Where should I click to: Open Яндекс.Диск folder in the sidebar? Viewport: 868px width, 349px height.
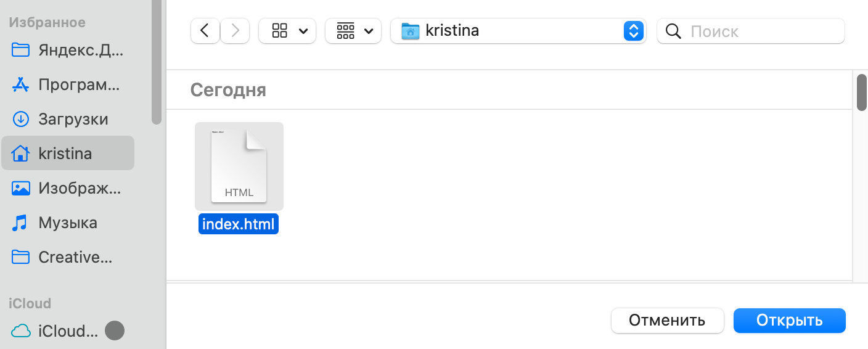[x=68, y=50]
